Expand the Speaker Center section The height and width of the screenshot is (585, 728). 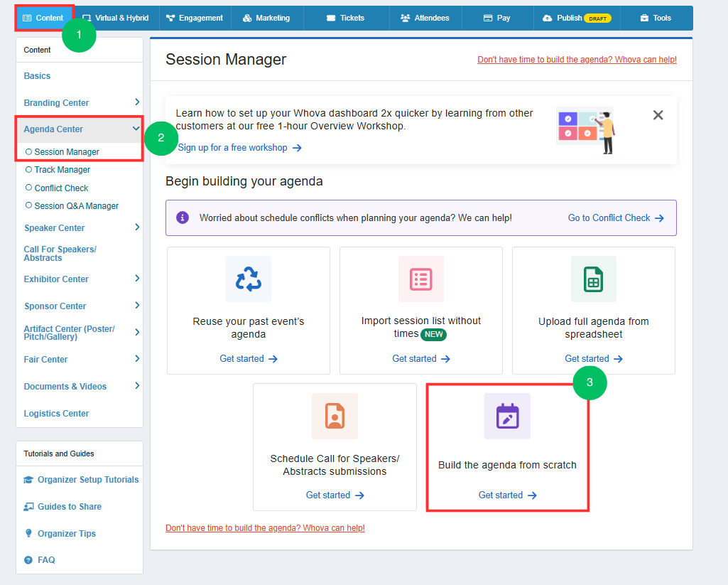click(x=137, y=227)
